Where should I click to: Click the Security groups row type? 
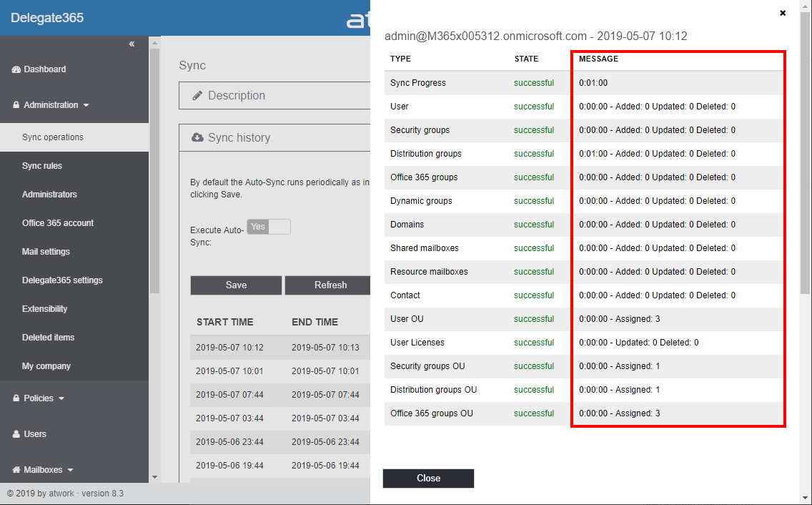click(x=420, y=130)
